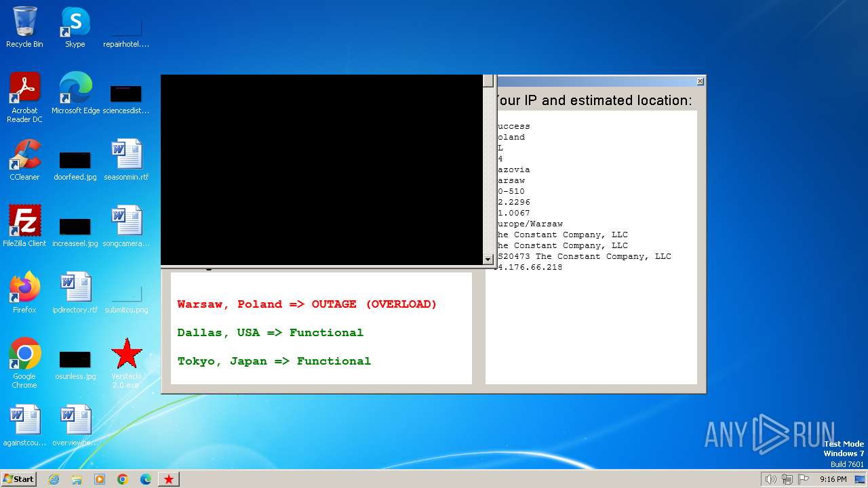Click the scrollbar down arrow of black panel

488,259
